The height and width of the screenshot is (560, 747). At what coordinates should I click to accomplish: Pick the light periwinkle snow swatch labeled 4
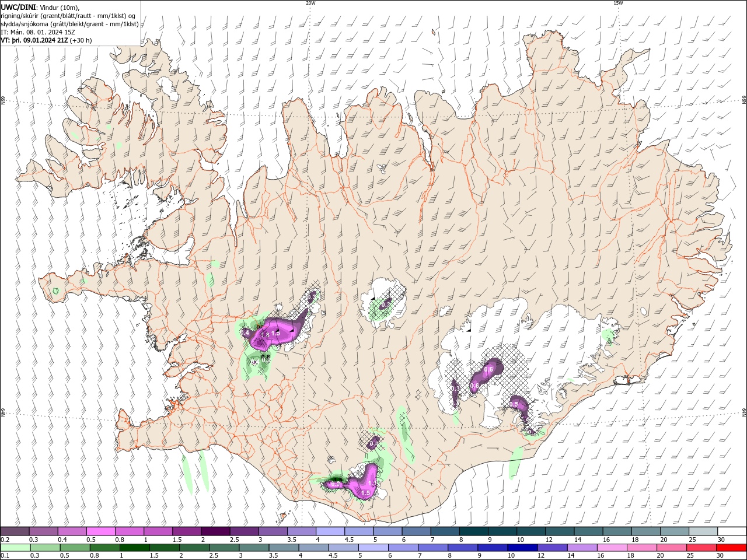tap(329, 531)
